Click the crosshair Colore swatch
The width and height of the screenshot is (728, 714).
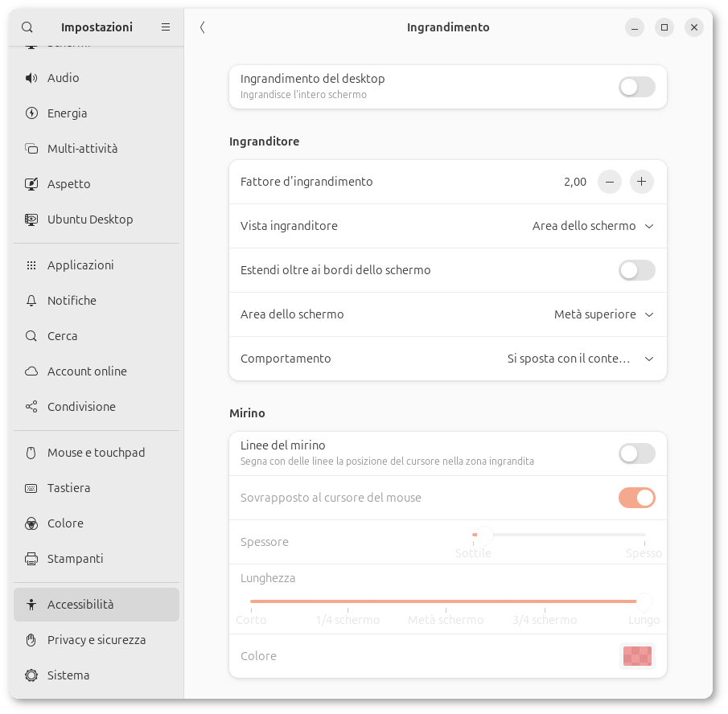point(636,656)
